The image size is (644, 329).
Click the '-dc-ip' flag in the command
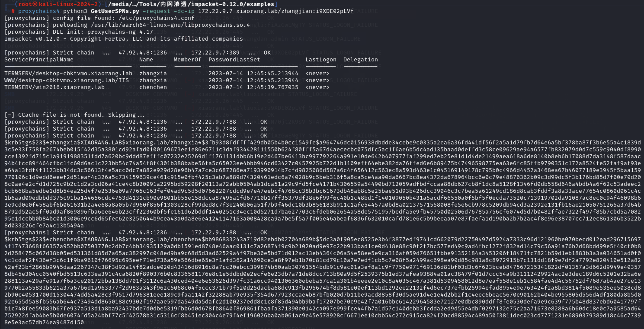click(x=184, y=11)
